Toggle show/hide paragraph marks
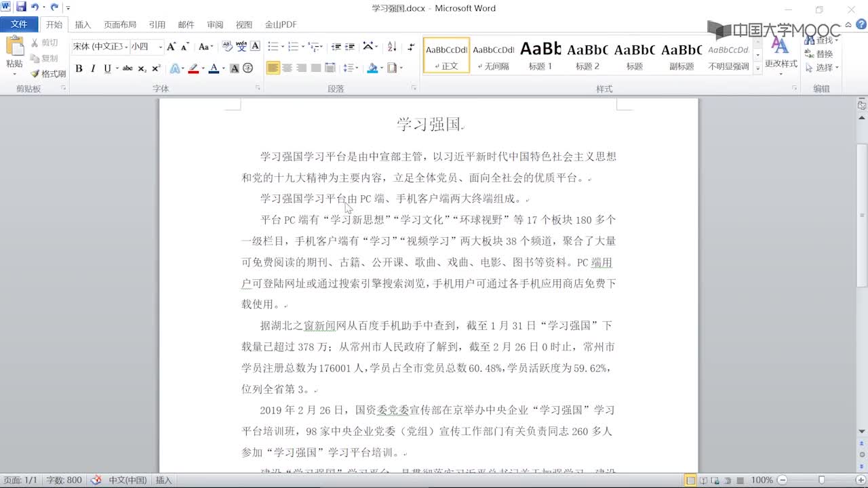Image resolution: width=868 pixels, height=488 pixels. 412,47
